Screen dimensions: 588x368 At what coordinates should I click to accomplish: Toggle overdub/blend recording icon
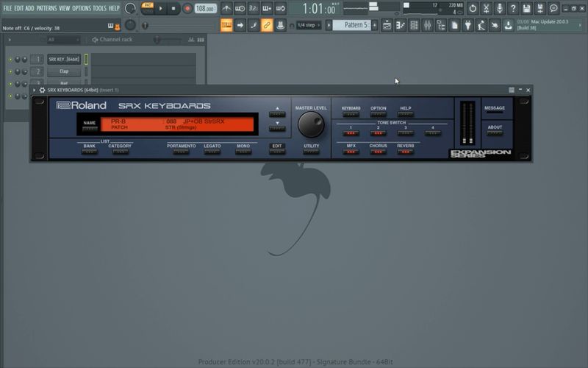click(267, 8)
